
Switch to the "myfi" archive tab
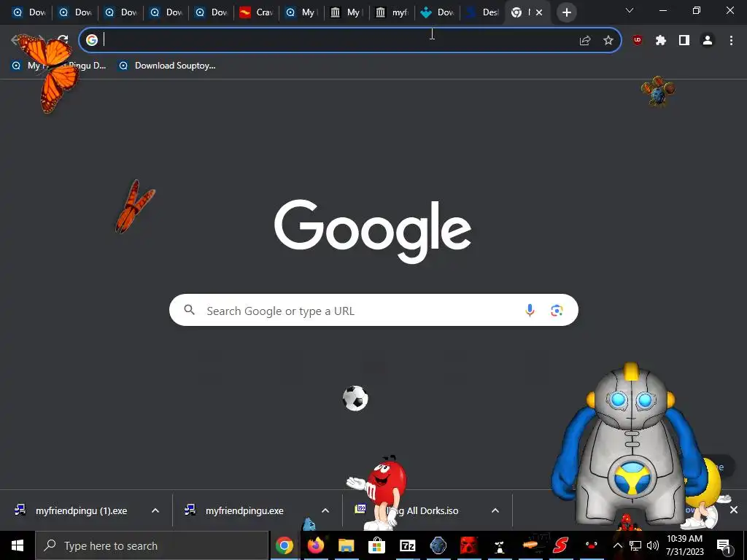[392, 12]
